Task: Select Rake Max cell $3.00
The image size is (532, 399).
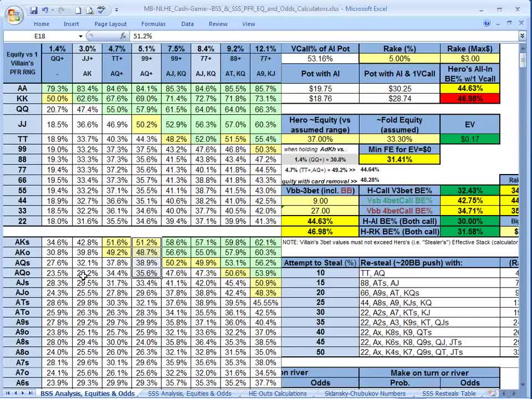Action: pyautogui.click(x=470, y=59)
